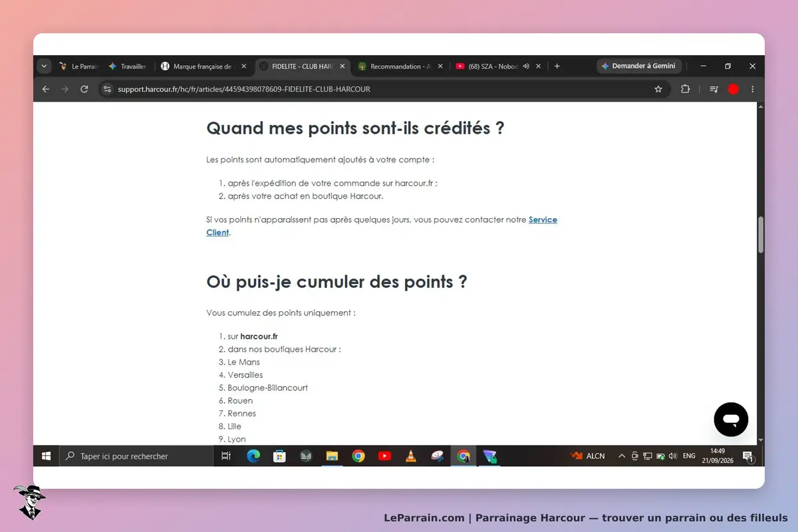Click heading Où puis-je cumuler des points
The height and width of the screenshot is (532, 798).
pos(336,282)
